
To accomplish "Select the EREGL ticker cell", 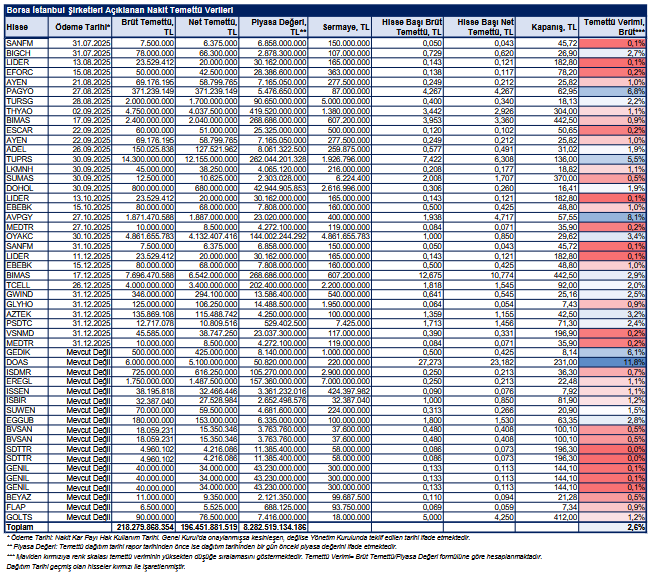I will (27, 382).
